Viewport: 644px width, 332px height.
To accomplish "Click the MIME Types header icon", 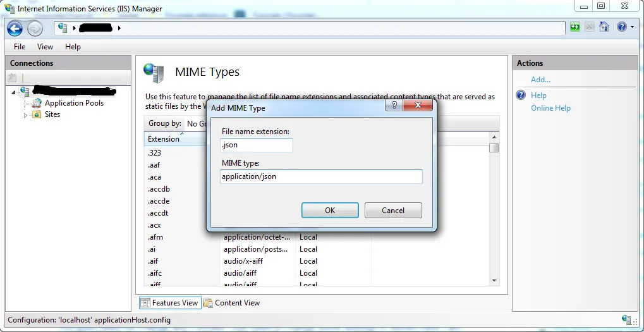I will 154,73.
